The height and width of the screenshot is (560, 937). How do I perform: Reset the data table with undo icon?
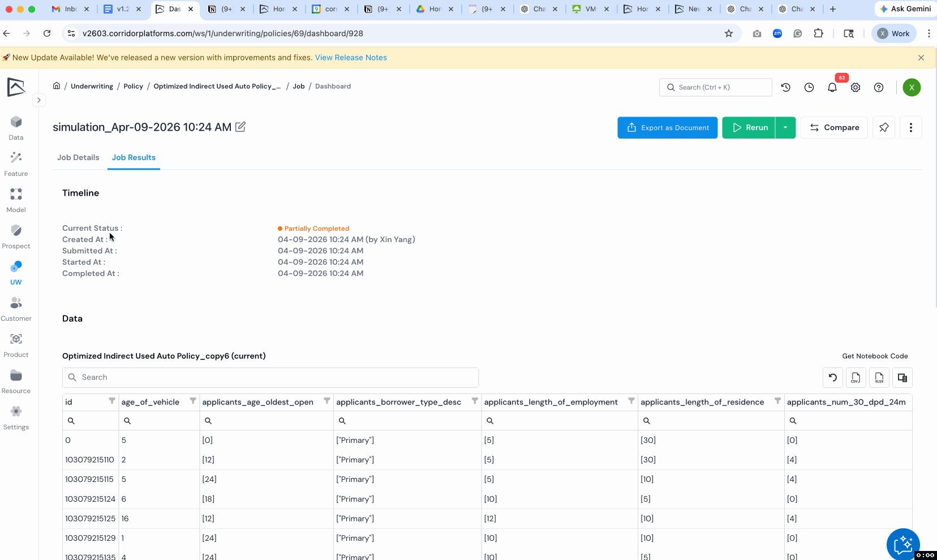point(833,377)
